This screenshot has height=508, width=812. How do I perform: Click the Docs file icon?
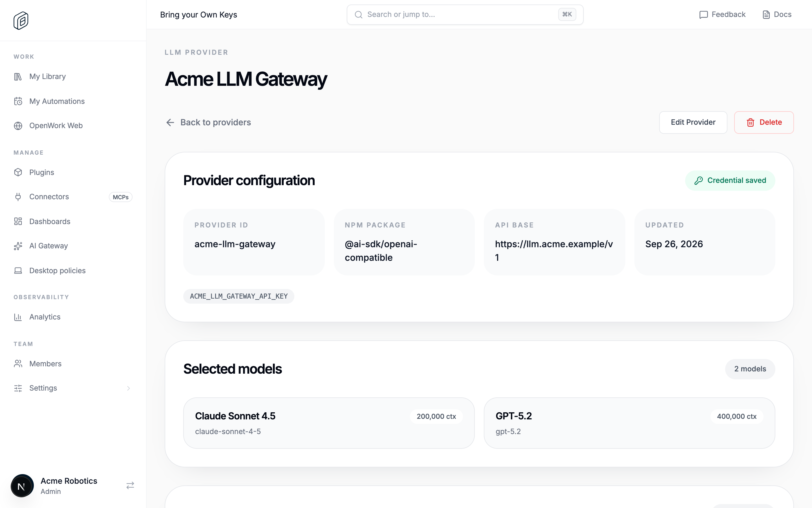point(766,15)
